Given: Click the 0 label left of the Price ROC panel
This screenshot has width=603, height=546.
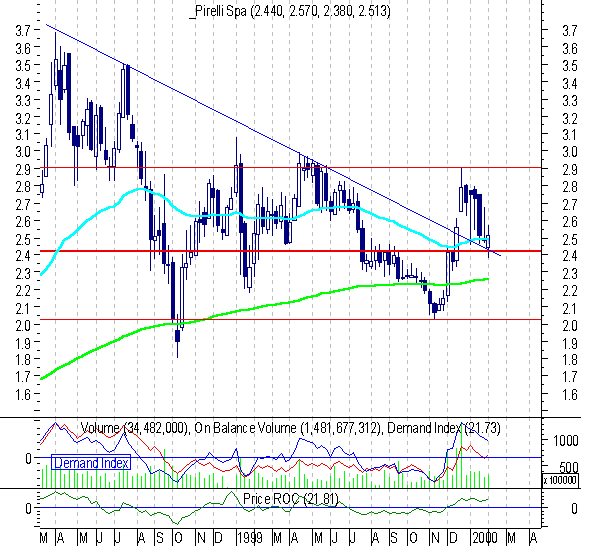Looking at the screenshot, I should click(28, 509).
